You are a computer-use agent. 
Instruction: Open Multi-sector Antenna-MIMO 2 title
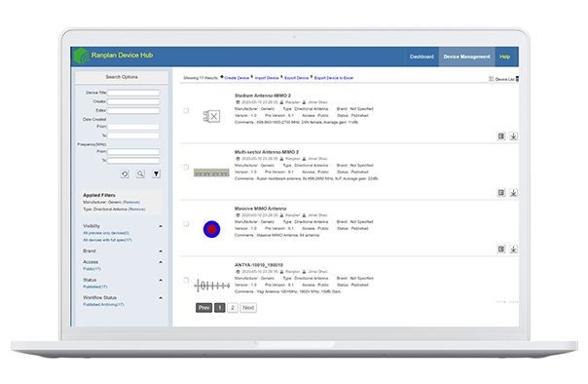[x=267, y=152]
